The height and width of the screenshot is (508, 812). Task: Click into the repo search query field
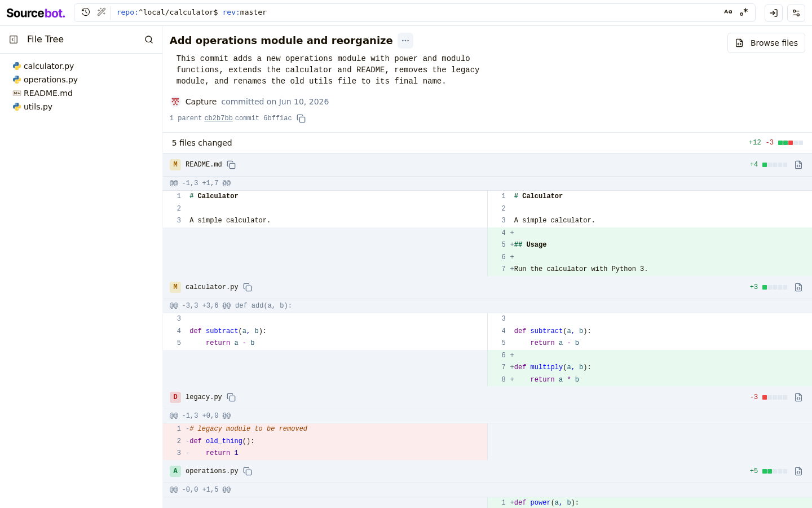pos(417,12)
